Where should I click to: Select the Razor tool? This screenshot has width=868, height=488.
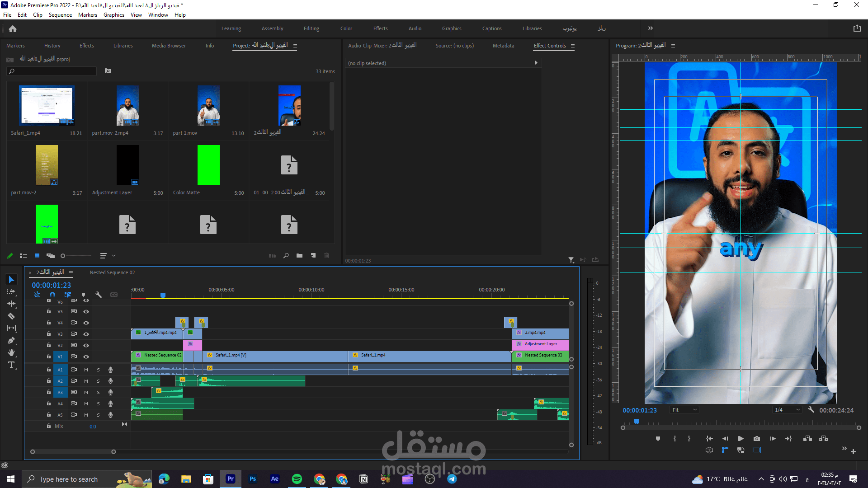11,316
